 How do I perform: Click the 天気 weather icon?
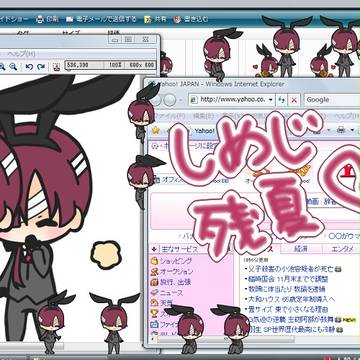click(x=154, y=303)
